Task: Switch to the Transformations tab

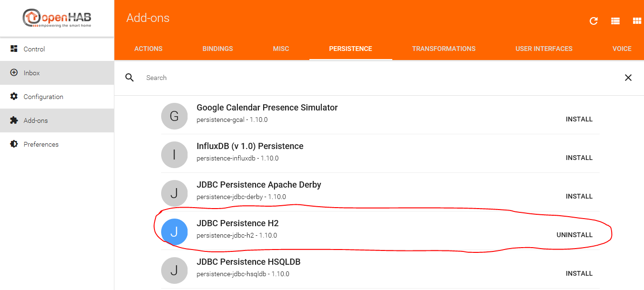Action: pyautogui.click(x=444, y=49)
